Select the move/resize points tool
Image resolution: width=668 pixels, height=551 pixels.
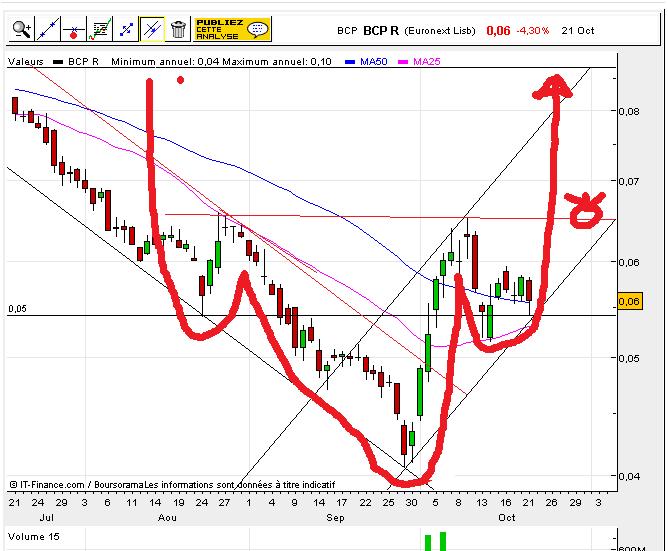click(x=126, y=29)
